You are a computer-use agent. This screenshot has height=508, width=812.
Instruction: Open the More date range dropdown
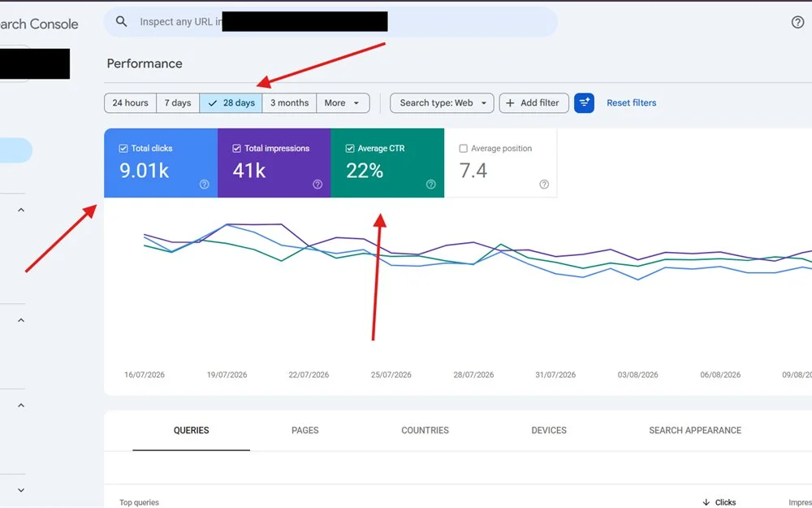click(x=343, y=102)
